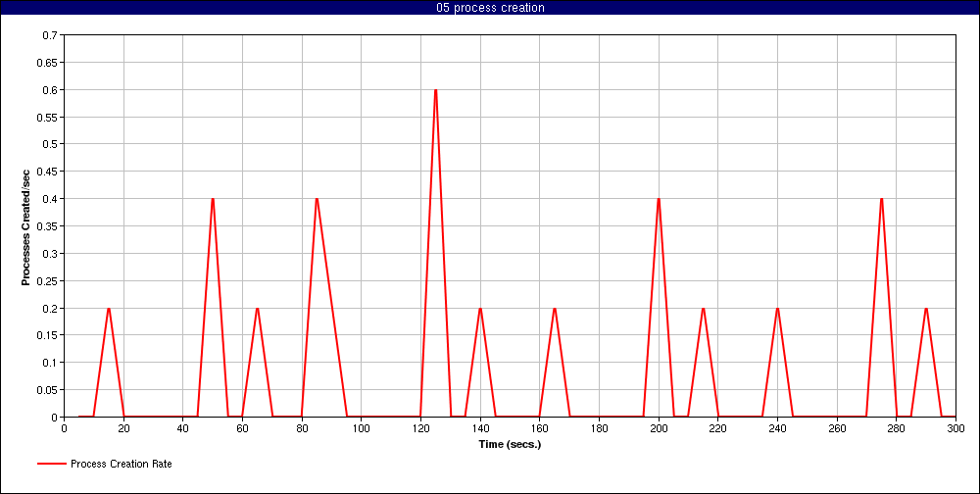Click the 0.7 y-axis tick label

pyautogui.click(x=49, y=35)
